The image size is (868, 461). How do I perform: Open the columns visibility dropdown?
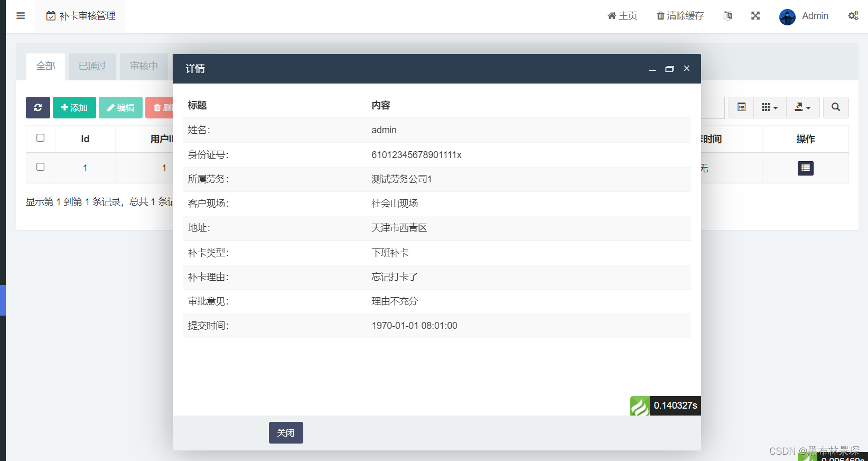tap(770, 107)
